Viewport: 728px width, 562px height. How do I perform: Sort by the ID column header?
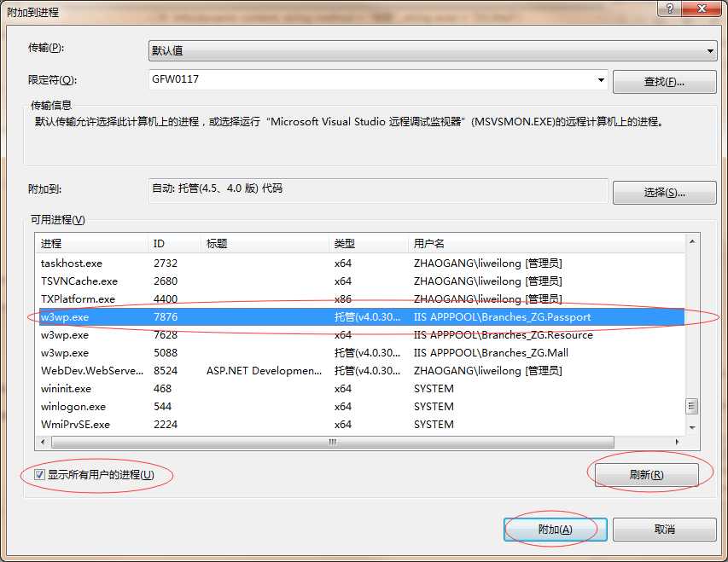[x=176, y=244]
